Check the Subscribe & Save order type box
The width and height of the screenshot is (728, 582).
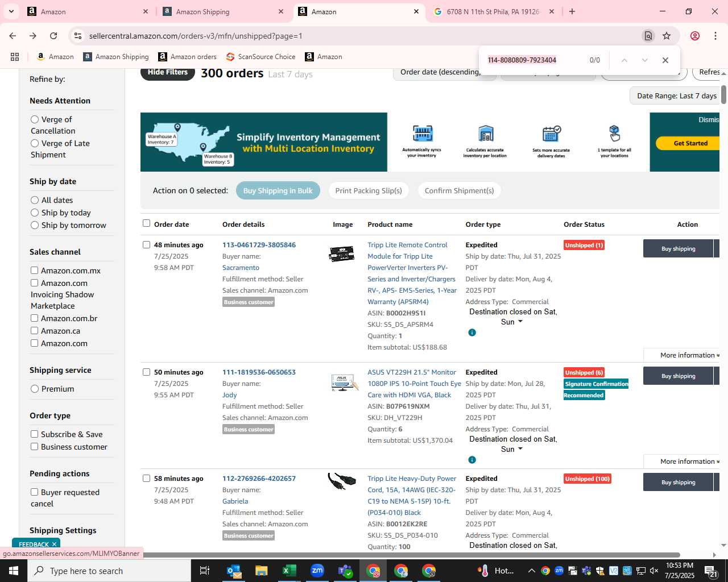(35, 434)
